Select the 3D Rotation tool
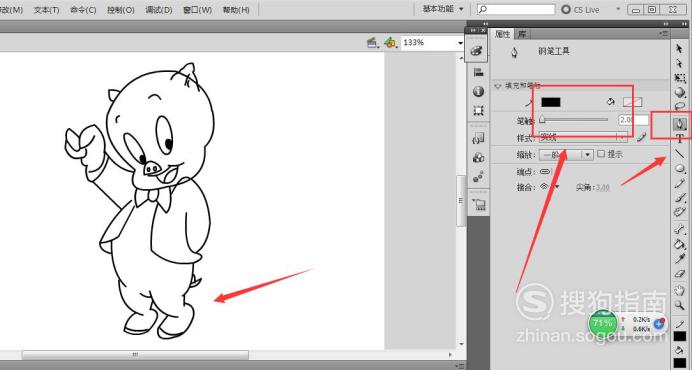 click(x=680, y=92)
